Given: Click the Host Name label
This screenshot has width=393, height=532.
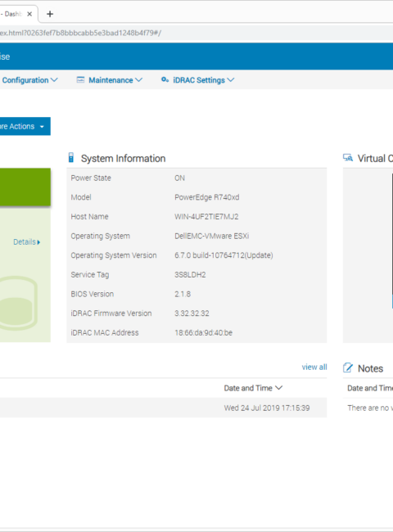Looking at the screenshot, I should pos(89,217).
